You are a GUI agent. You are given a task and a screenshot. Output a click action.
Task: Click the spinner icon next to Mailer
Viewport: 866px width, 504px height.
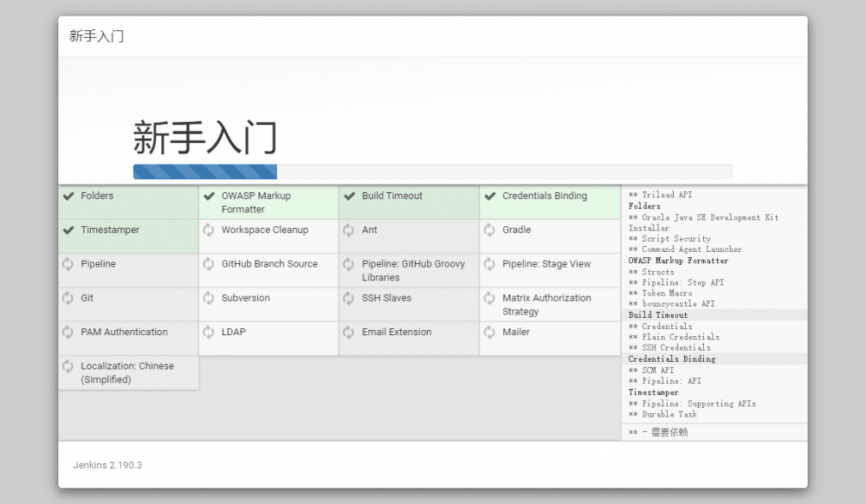488,332
